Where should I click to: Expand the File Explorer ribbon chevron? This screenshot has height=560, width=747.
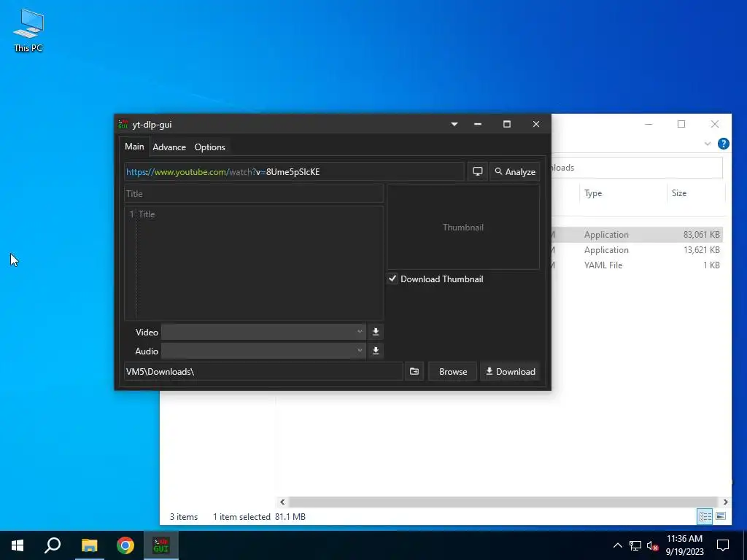tap(708, 144)
